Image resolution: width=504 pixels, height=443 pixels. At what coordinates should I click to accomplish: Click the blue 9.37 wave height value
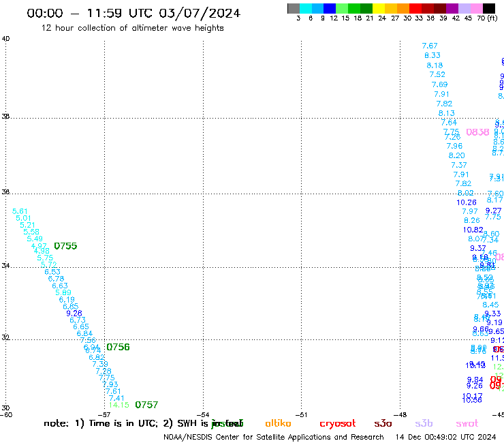[x=478, y=248]
